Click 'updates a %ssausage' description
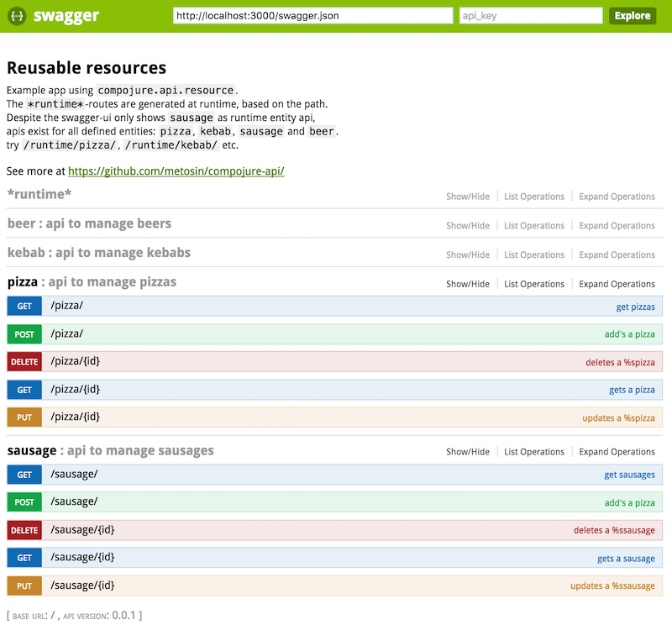Image resolution: width=672 pixels, height=630 pixels. [612, 586]
